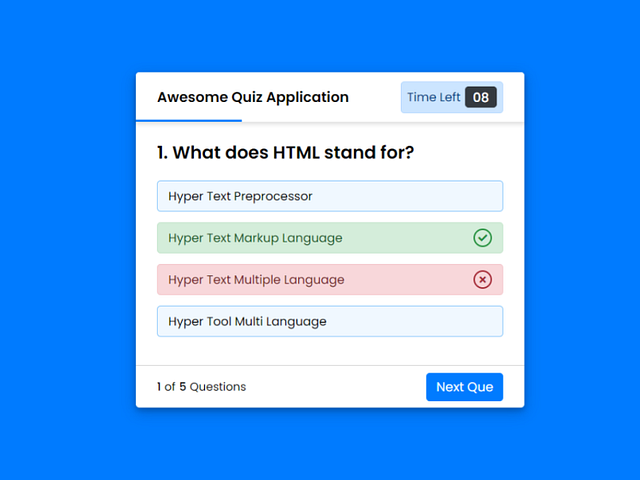Choose the Hyper Text Markup Language option

pos(330,238)
